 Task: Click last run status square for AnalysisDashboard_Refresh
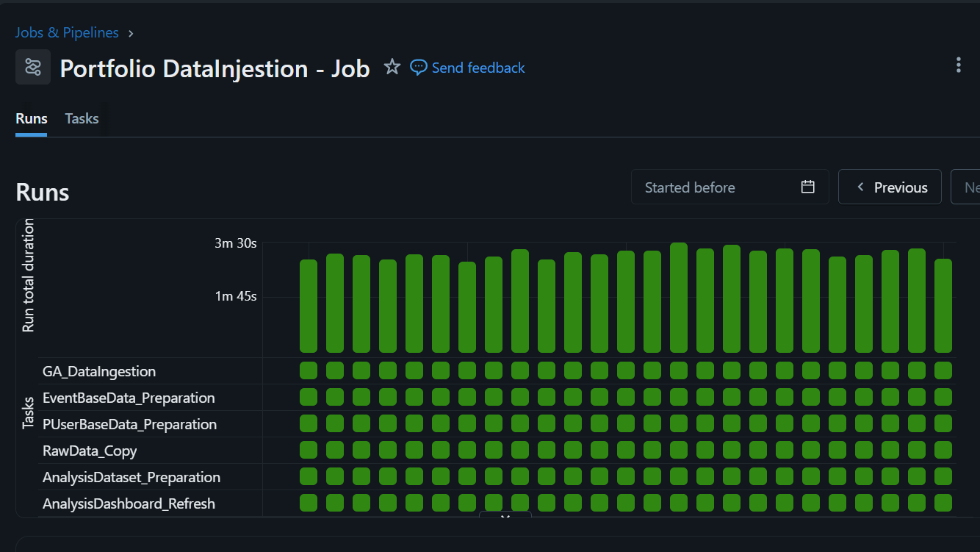click(x=943, y=503)
